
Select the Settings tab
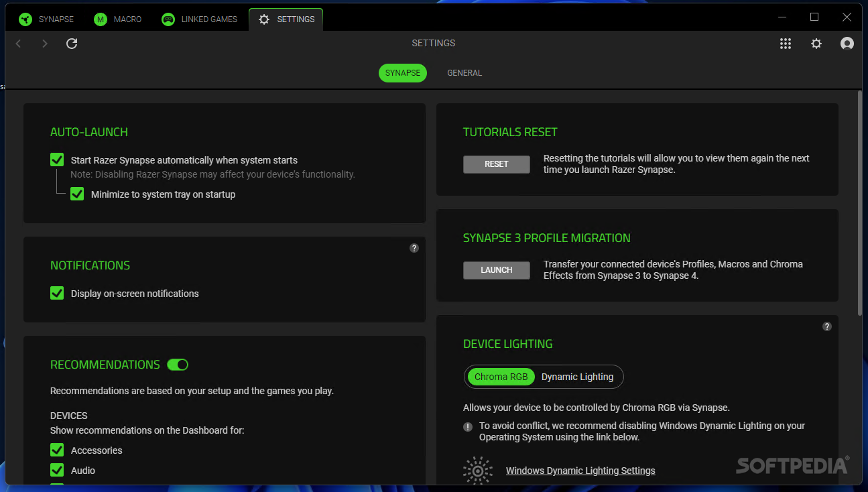pyautogui.click(x=286, y=19)
